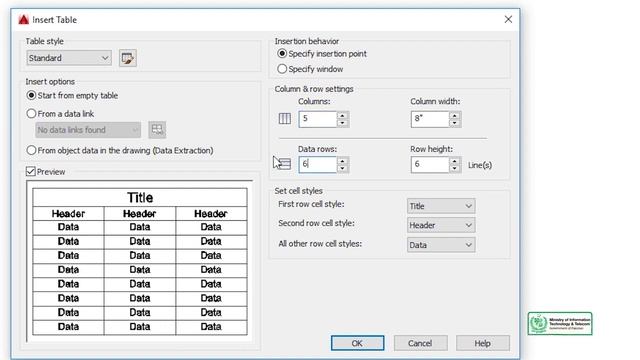Image resolution: width=640 pixels, height=360 pixels.
Task: Select From a data link option
Action: click(x=60, y=113)
